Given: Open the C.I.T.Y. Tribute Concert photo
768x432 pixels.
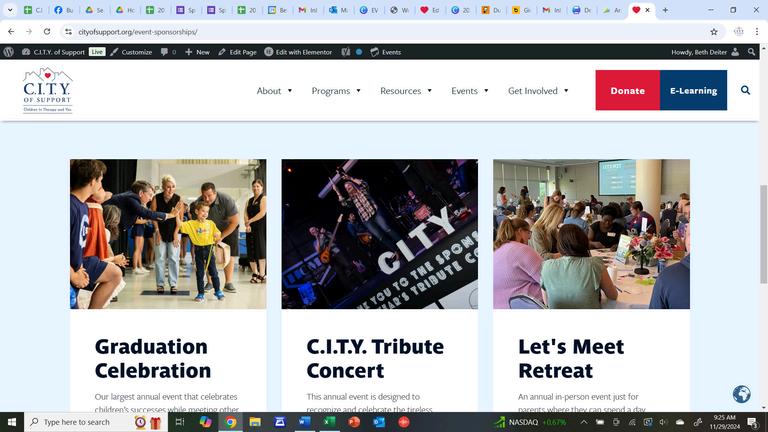Looking at the screenshot, I should point(380,234).
